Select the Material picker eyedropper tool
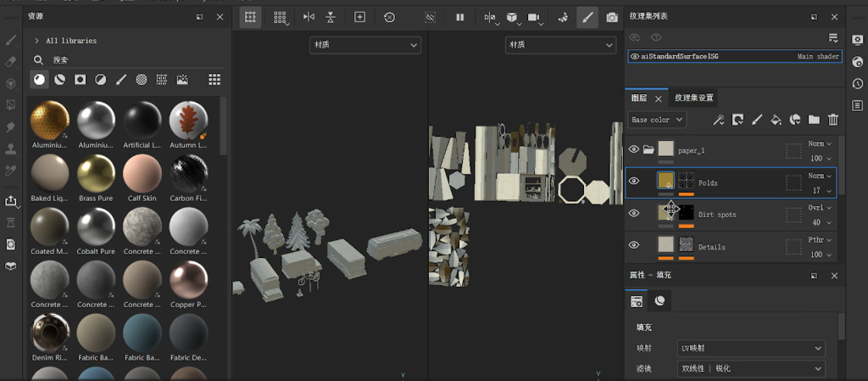 coord(10,170)
